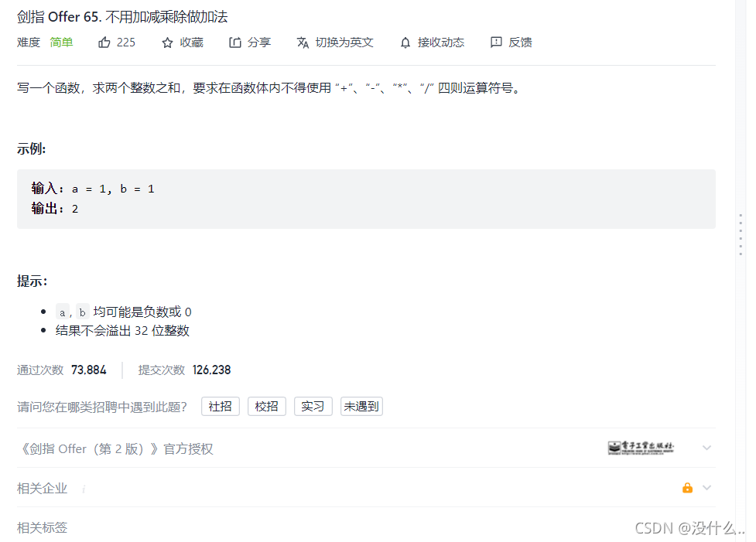Click the star favorite icon
Image resolution: width=756 pixels, height=542 pixels.
point(167,43)
